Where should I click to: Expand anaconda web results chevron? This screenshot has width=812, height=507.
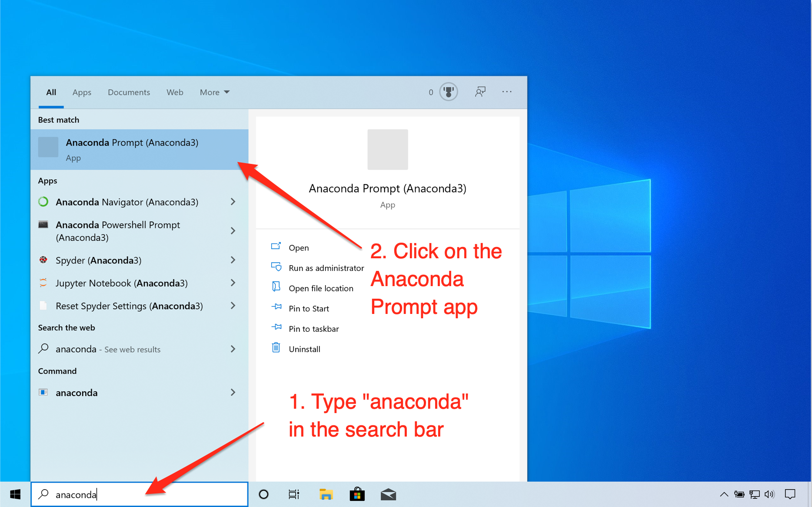[233, 349]
